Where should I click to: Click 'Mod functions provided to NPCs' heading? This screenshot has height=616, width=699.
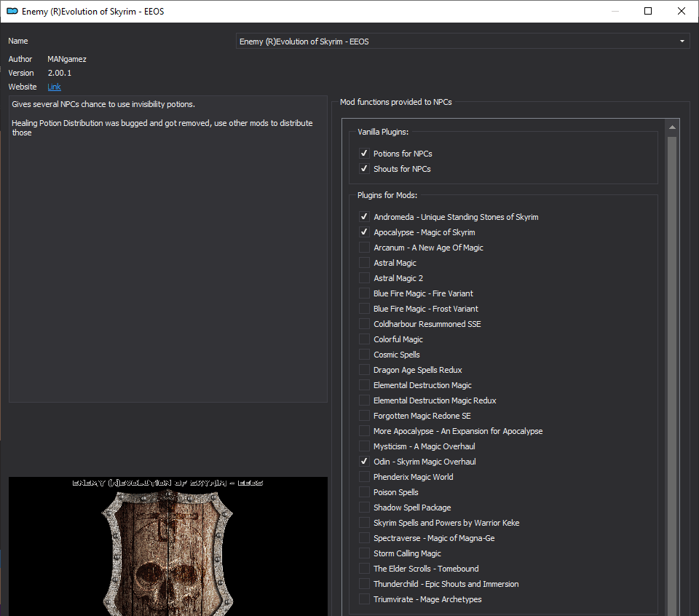(x=396, y=102)
